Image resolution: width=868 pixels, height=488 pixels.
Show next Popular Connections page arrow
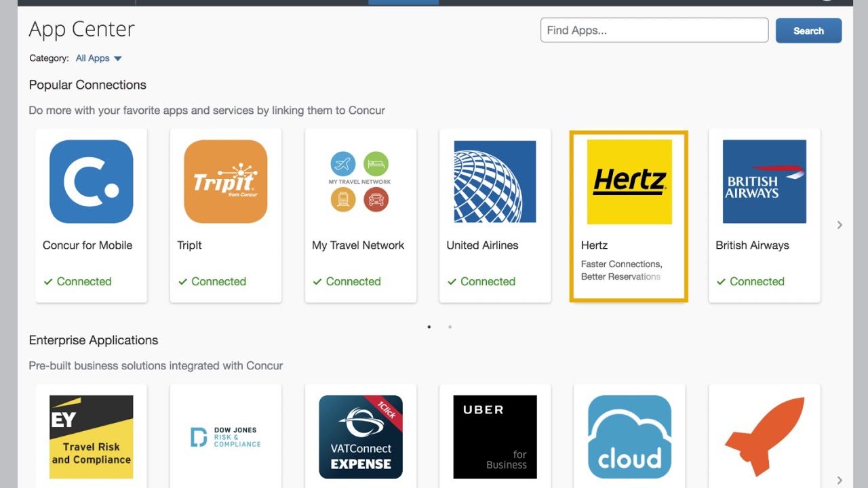pos(840,224)
